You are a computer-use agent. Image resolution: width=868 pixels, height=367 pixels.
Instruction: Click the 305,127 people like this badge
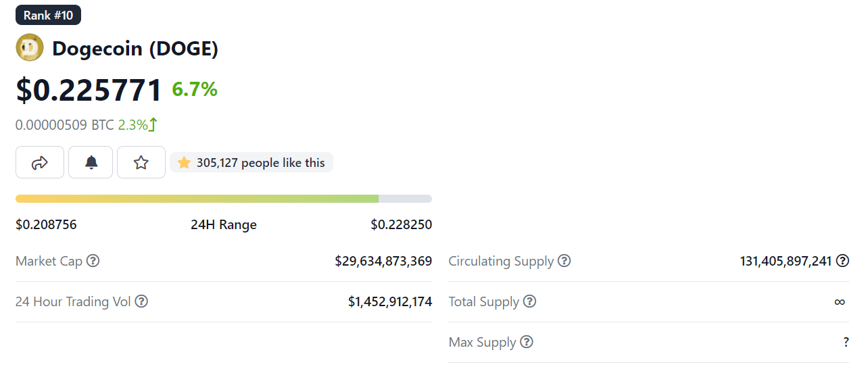251,162
